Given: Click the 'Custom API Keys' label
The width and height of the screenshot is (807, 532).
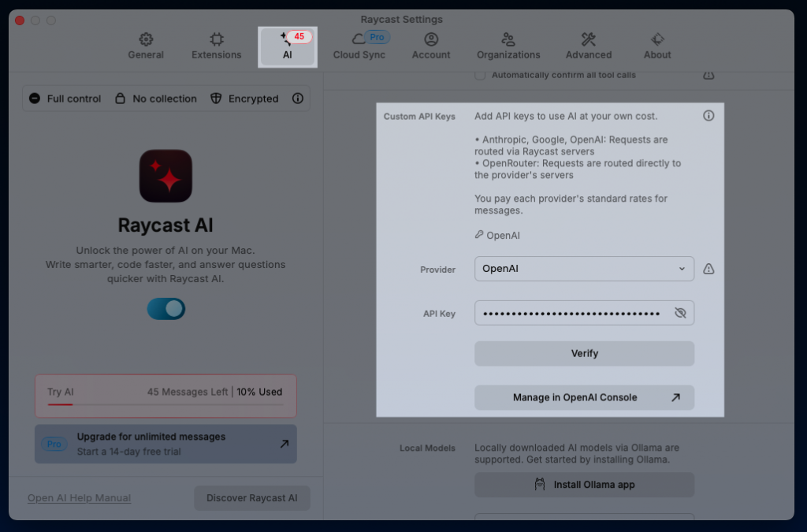Looking at the screenshot, I should (x=419, y=117).
